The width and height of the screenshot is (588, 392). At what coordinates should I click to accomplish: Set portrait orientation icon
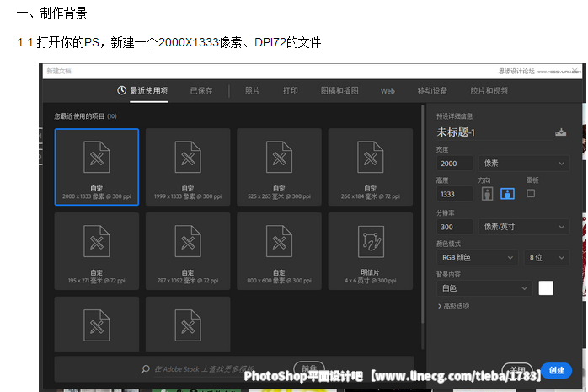487,194
